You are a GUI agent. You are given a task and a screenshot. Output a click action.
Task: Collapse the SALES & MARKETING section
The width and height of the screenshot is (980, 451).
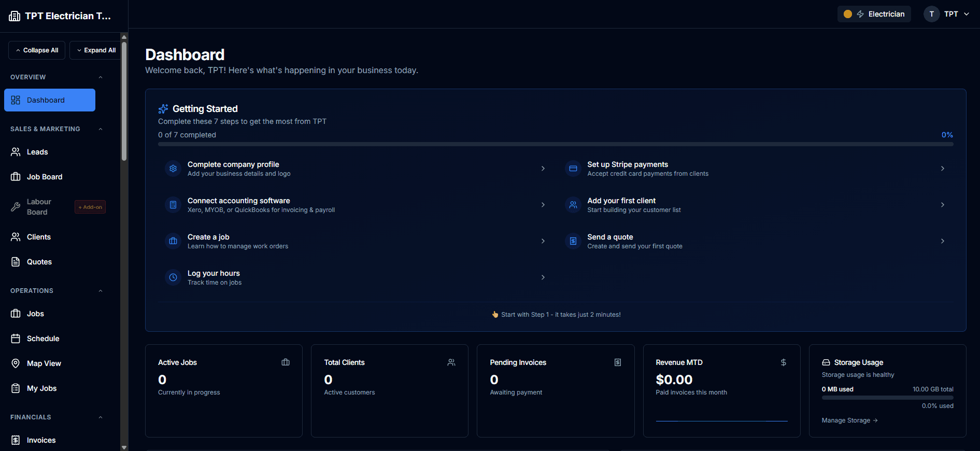(x=101, y=129)
